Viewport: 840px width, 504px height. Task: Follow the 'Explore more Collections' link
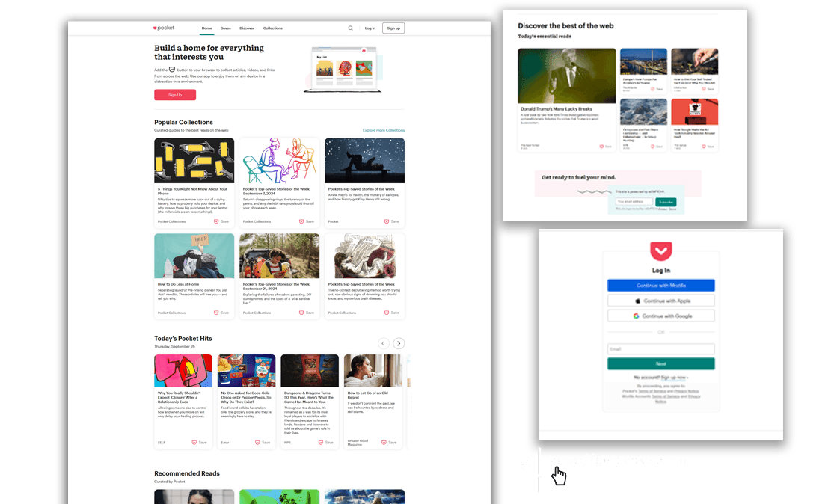coord(383,130)
